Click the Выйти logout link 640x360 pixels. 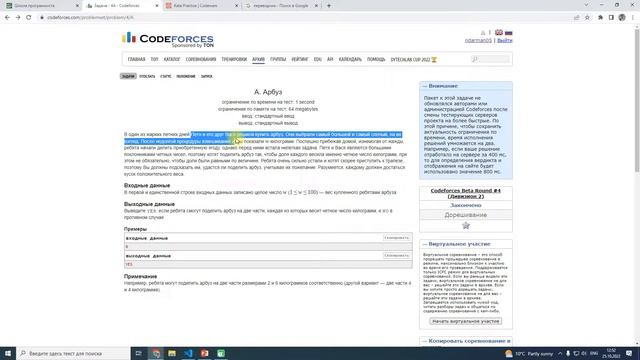(505, 40)
